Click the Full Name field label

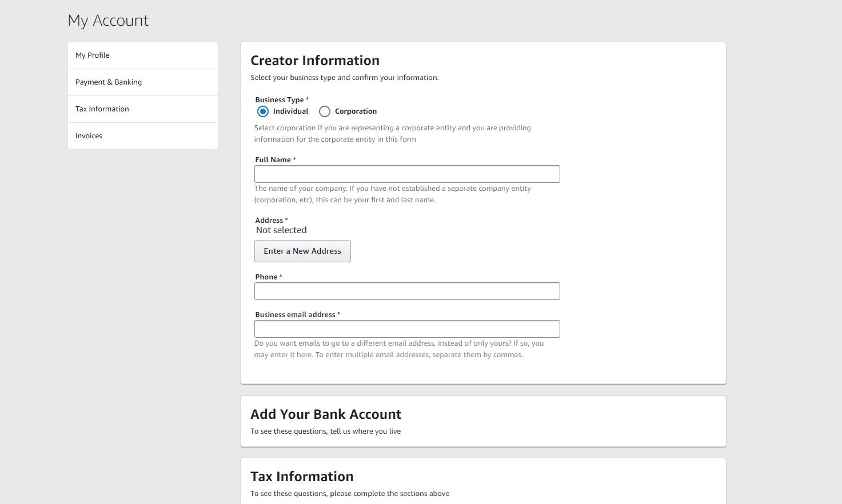point(273,160)
